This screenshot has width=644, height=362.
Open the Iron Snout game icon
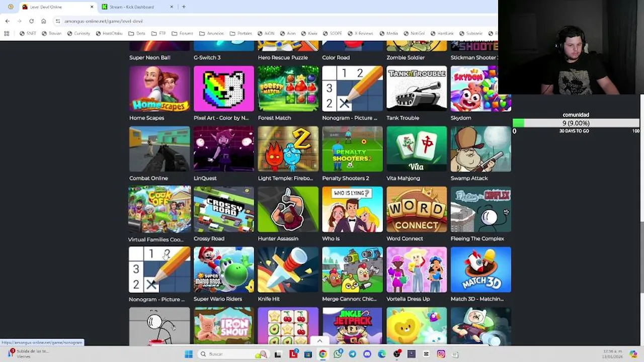click(224, 326)
